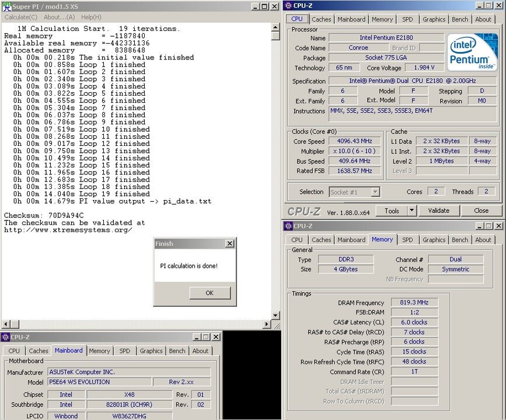Switch to Bench tab in top CPU-Z window

[x=460, y=19]
